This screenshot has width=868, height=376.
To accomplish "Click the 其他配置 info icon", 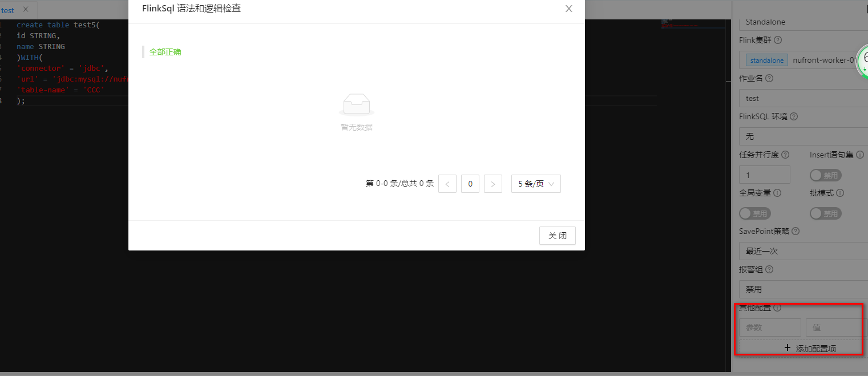I will [x=777, y=308].
